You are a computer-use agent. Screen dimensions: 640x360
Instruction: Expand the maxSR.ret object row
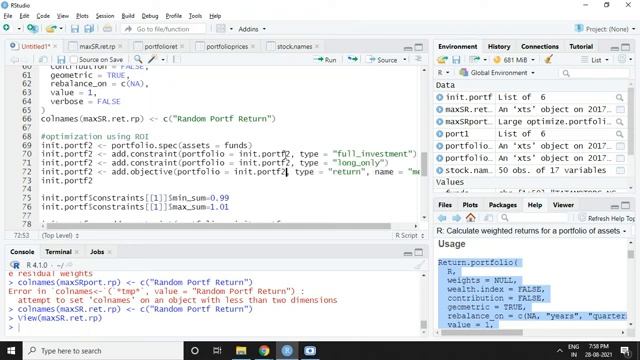point(440,109)
